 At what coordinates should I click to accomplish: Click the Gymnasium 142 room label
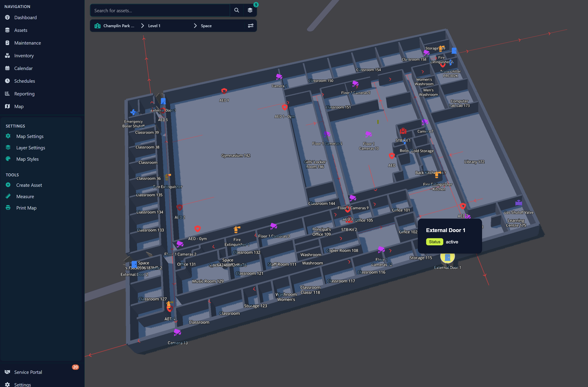point(236,155)
